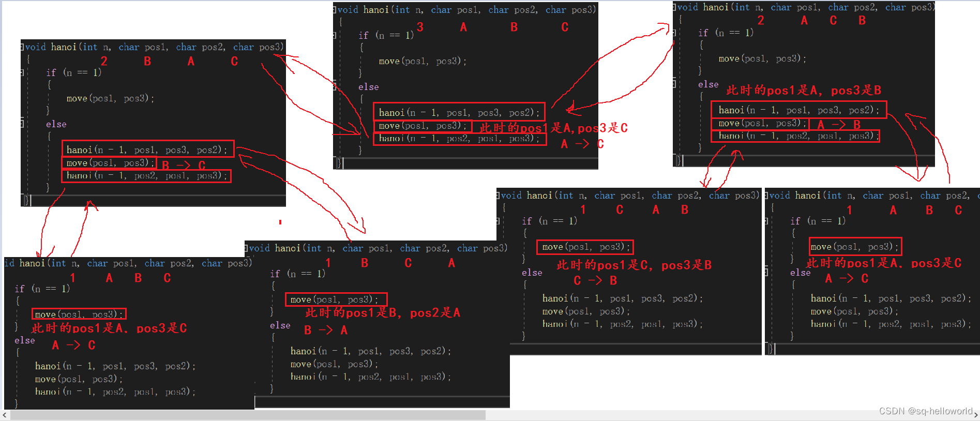Collapse the hanoi function in top-middle code snippet
This screenshot has width=980, height=421.
(x=335, y=9)
